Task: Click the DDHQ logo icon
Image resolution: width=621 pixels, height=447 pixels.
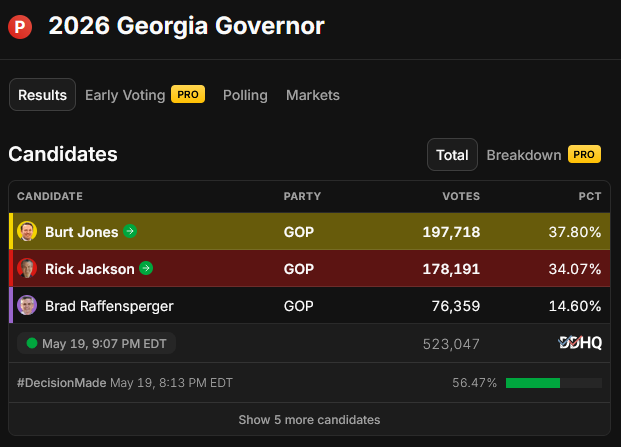Action: coord(580,343)
